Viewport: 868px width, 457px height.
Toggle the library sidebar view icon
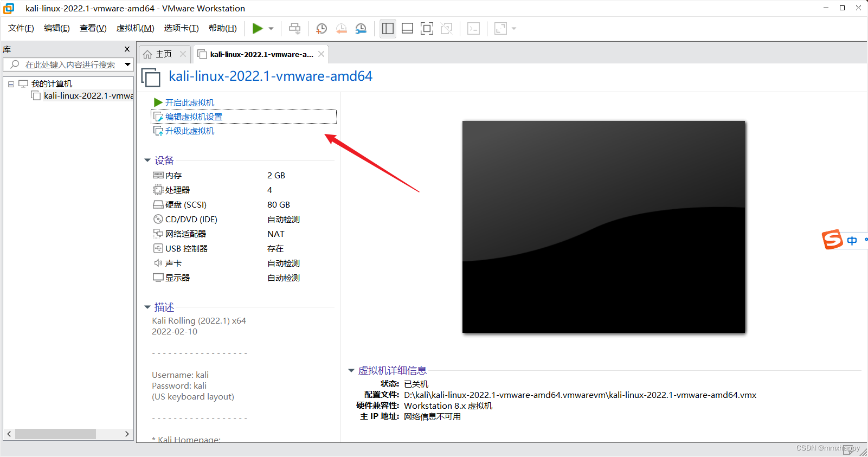tap(388, 29)
